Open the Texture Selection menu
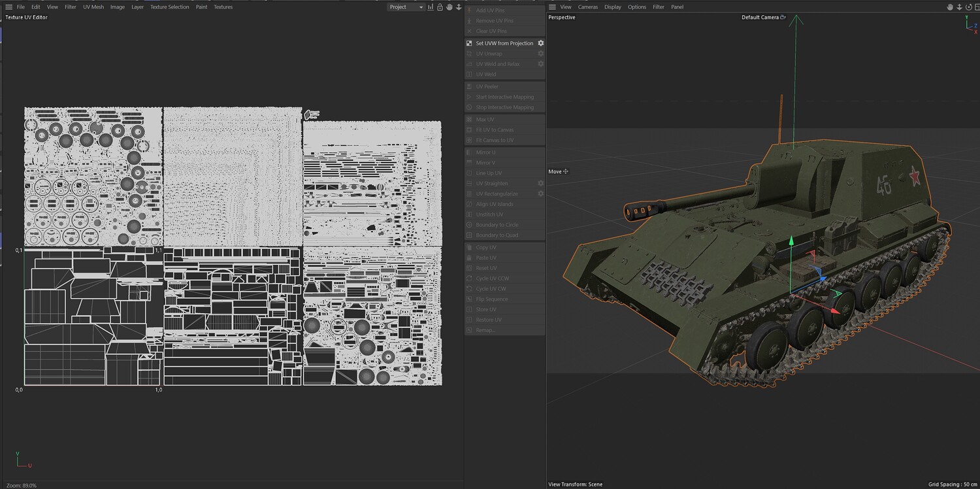 (170, 7)
